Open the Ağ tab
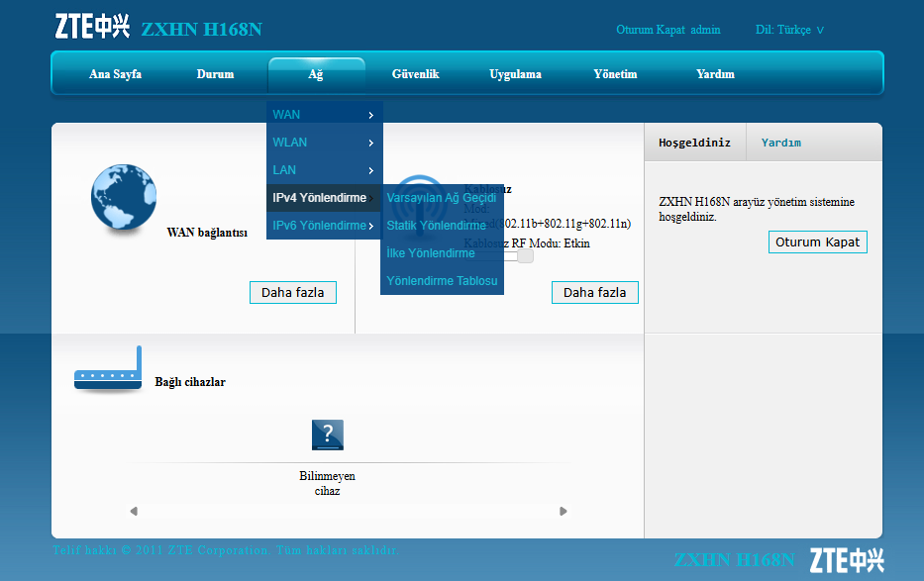924x581 pixels. [316, 74]
